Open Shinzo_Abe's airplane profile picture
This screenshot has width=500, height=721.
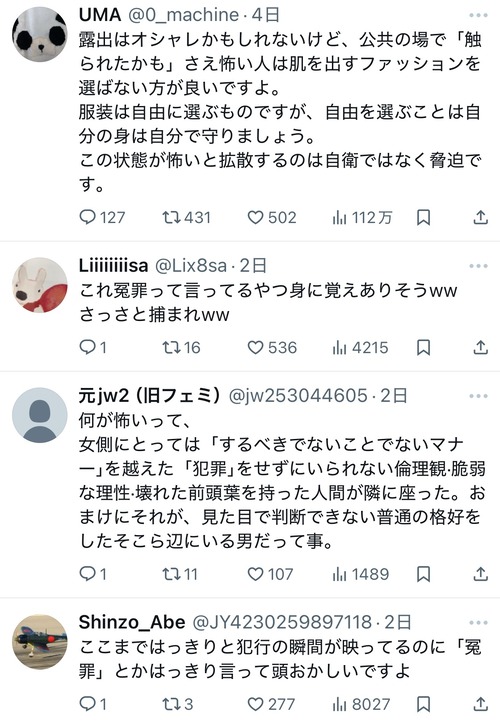click(x=40, y=642)
